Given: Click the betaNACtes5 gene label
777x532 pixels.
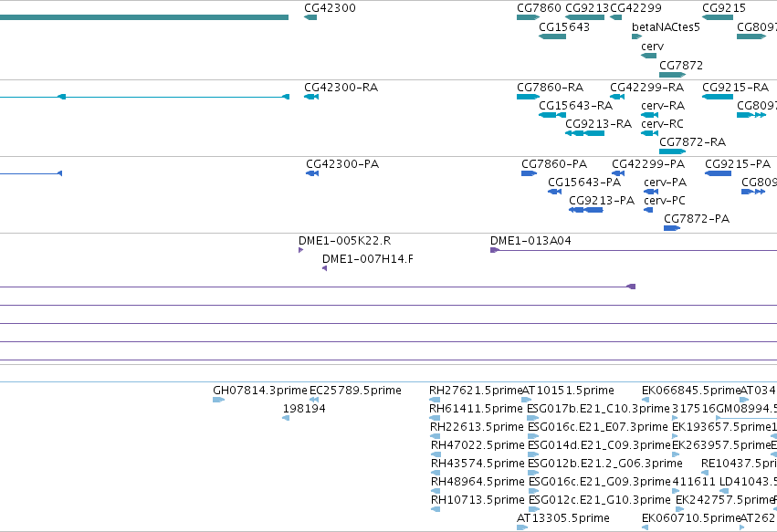Looking at the screenshot, I should 666,26.
